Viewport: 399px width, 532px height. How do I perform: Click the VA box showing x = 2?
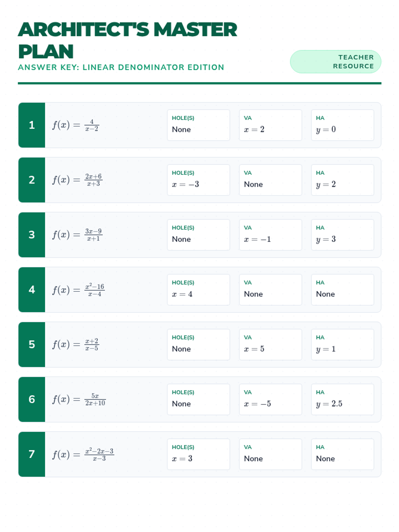coord(270,125)
